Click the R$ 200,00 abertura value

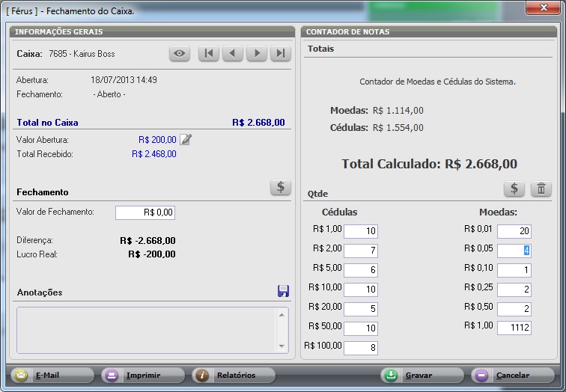pyautogui.click(x=157, y=140)
